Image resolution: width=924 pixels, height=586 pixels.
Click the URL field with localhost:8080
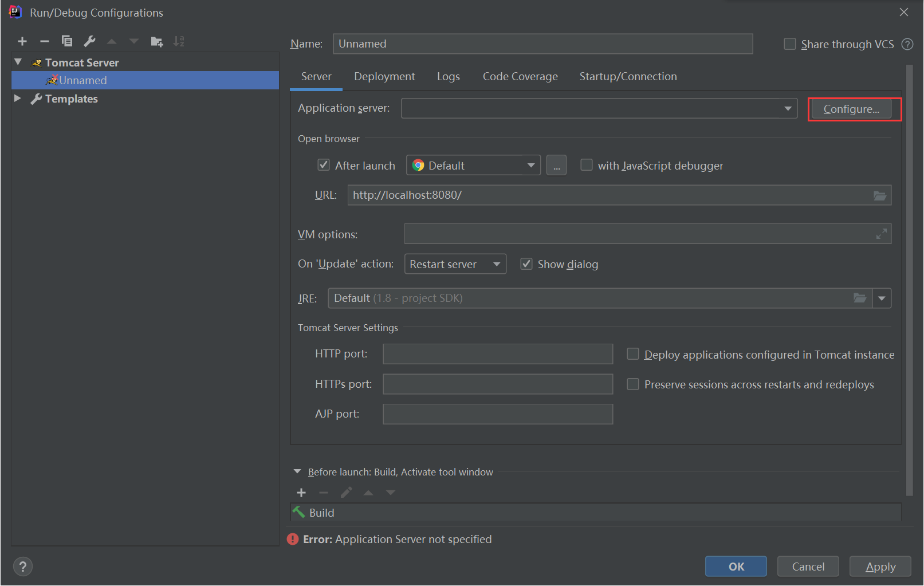pyautogui.click(x=619, y=195)
